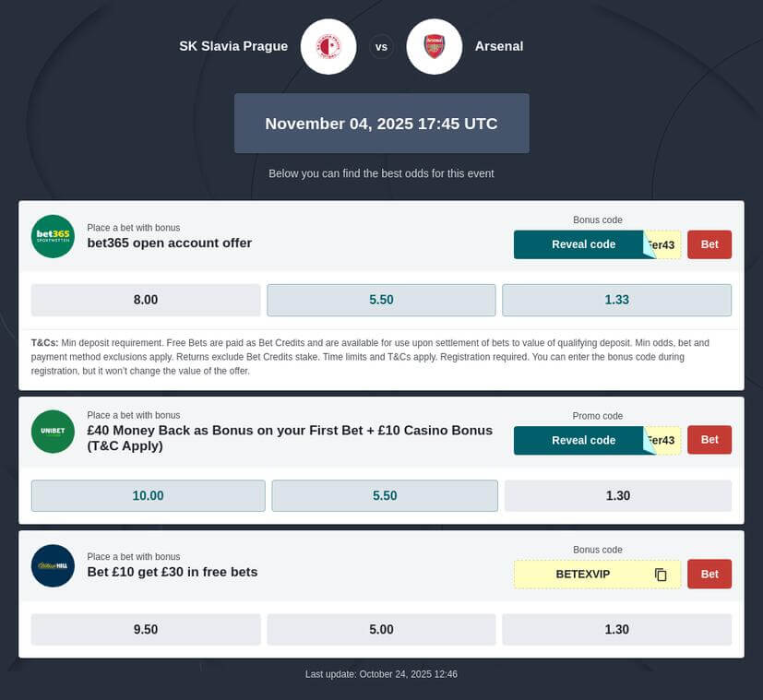Reveal the bet365 bonus code
763x700 pixels.
coord(583,244)
